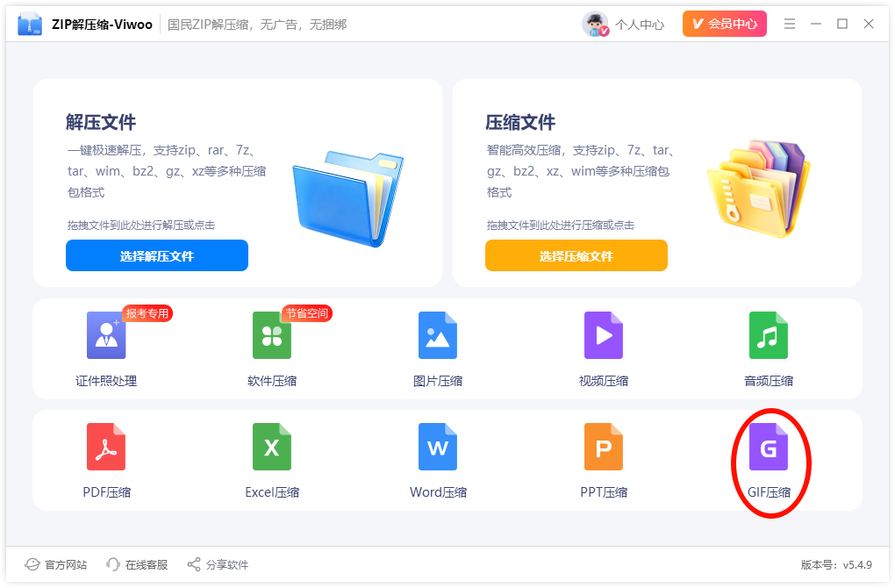Open the Excel压缩 compression icon
The width and height of the screenshot is (895, 588).
(x=272, y=447)
